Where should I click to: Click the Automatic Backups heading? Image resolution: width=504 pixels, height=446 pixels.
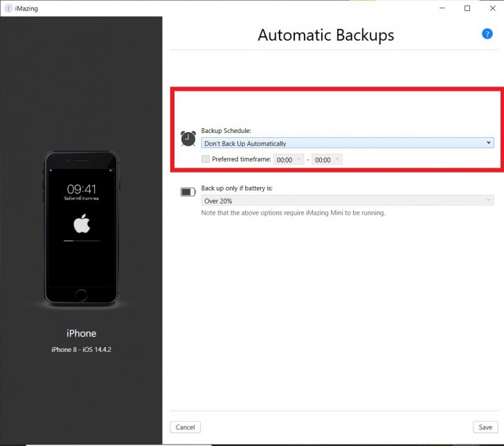click(x=325, y=35)
